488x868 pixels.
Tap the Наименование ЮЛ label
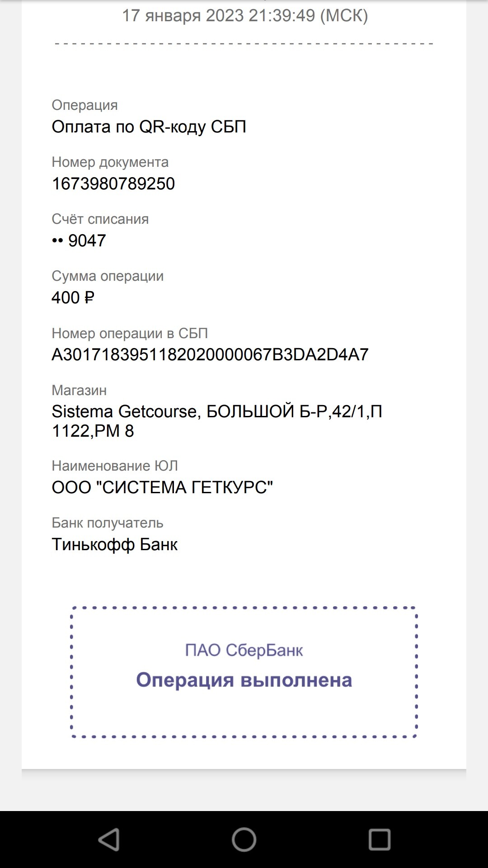[x=115, y=466]
